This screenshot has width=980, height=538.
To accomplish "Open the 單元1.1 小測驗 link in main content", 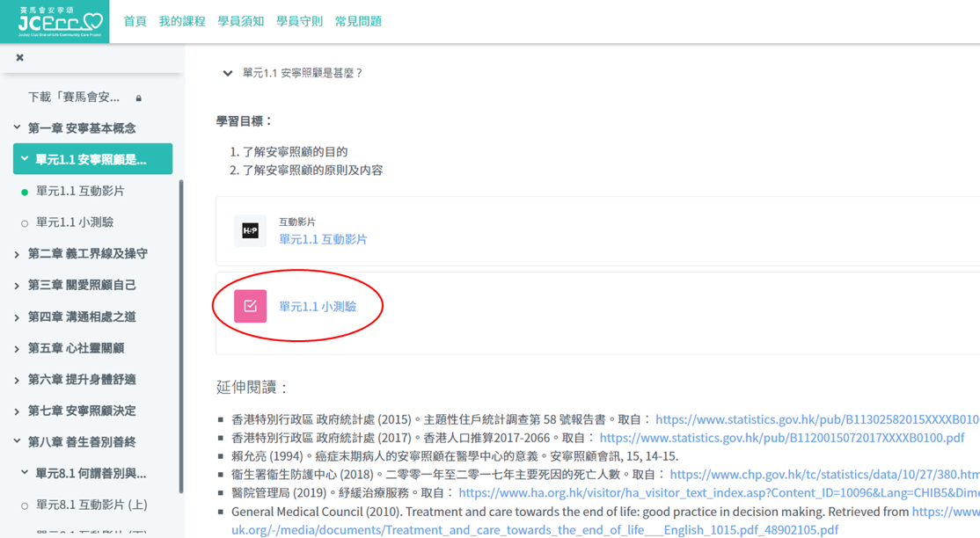I will pyautogui.click(x=318, y=307).
